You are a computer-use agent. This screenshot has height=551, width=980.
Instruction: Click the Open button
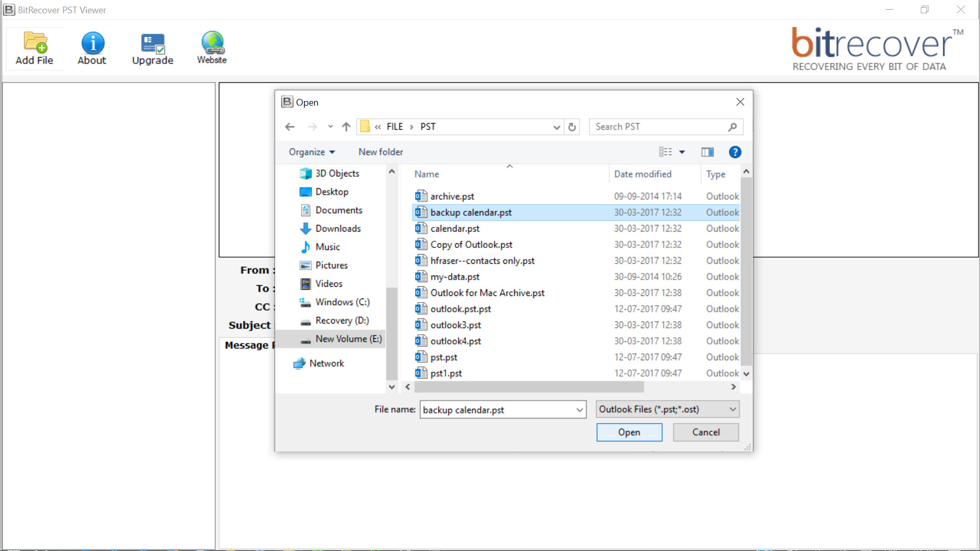(x=629, y=432)
